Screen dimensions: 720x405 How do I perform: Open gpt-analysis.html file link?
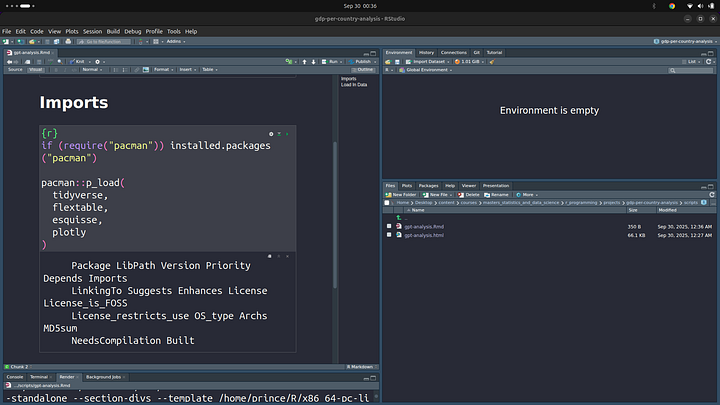pos(424,235)
